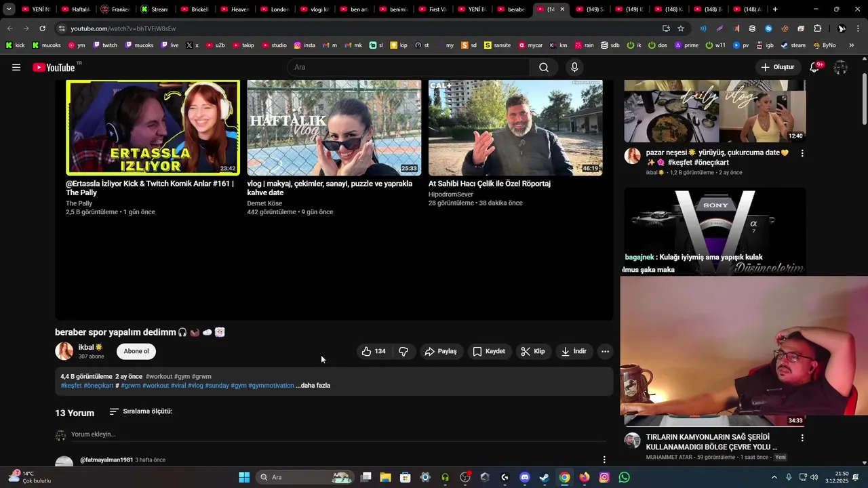Screen dimensions: 868x488
Task: Open WhatsApp from the taskbar
Action: 625,477
